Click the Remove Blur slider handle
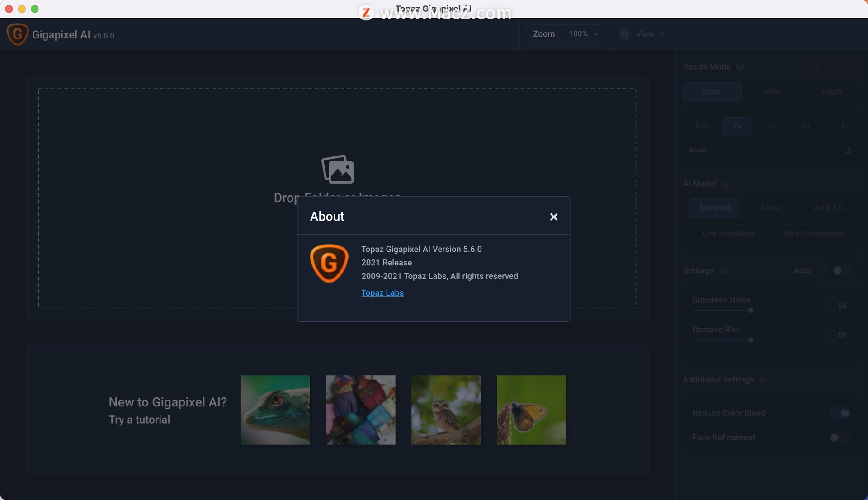868x500 pixels. (750, 340)
